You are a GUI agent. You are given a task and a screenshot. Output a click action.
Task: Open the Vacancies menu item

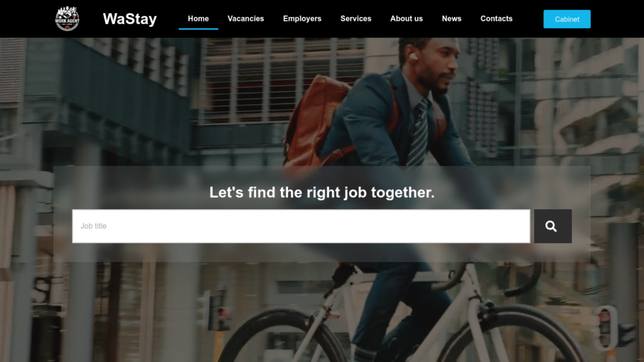tap(246, 18)
